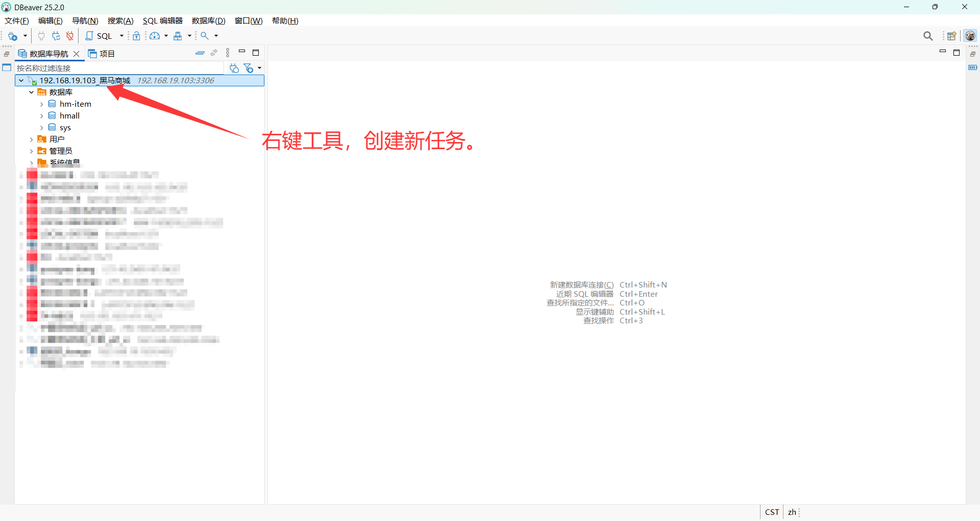Viewport: 980px width, 521px height.
Task: Click the security lock toolbar icon
Action: tap(137, 36)
